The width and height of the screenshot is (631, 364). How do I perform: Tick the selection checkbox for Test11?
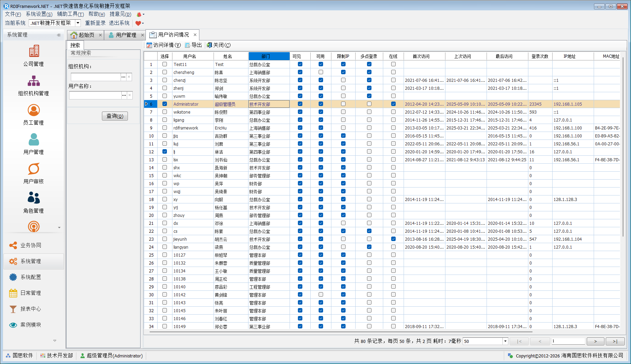[164, 64]
